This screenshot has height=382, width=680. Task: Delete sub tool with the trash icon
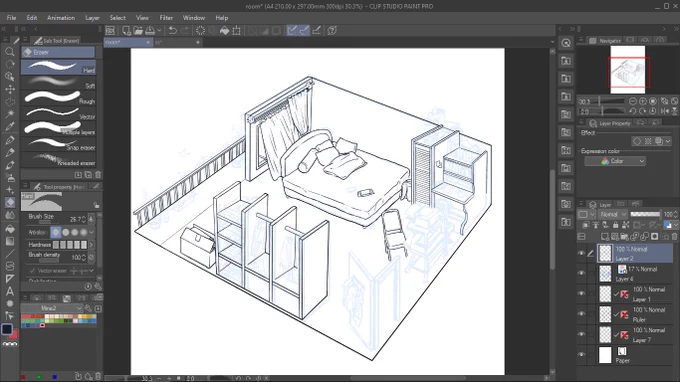click(x=98, y=175)
